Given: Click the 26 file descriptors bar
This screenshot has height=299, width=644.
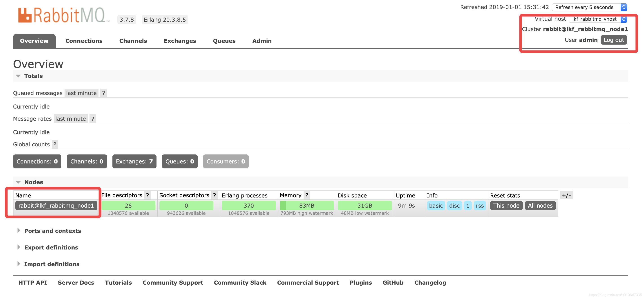Looking at the screenshot, I should pos(128,206).
